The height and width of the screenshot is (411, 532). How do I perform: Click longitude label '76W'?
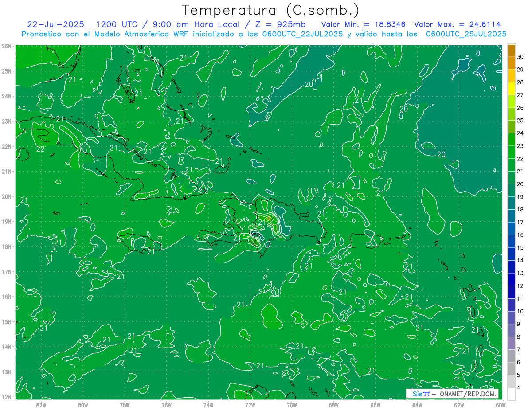point(166,405)
